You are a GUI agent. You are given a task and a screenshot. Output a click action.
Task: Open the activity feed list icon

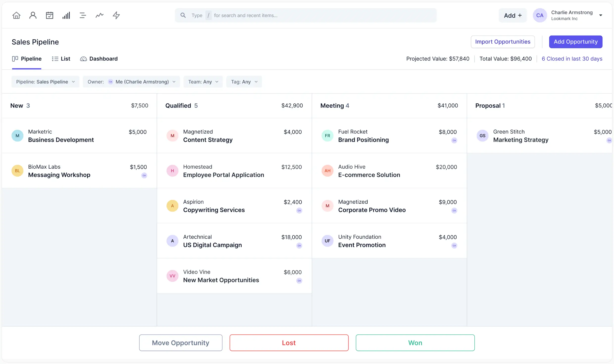[x=83, y=15]
